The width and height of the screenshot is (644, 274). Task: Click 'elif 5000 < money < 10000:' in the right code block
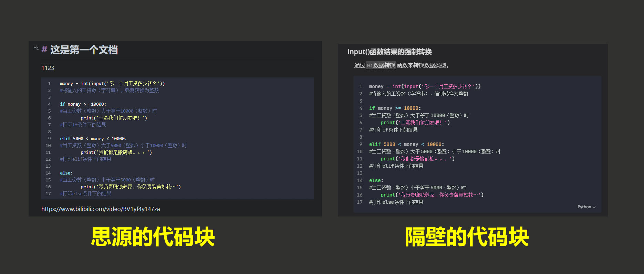[407, 144]
